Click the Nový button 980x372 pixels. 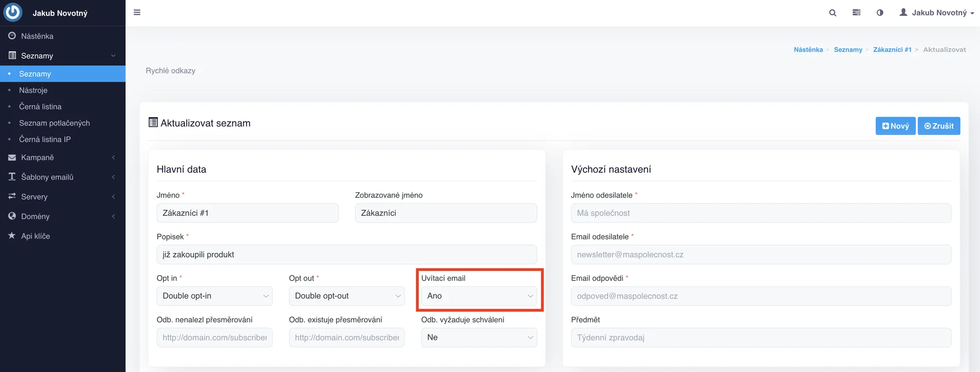[895, 126]
